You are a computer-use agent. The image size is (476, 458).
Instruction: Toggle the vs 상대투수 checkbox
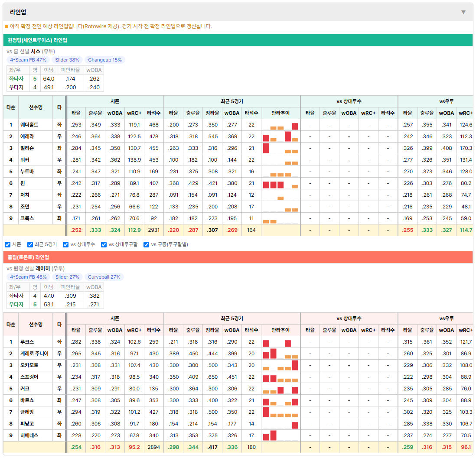click(x=65, y=245)
